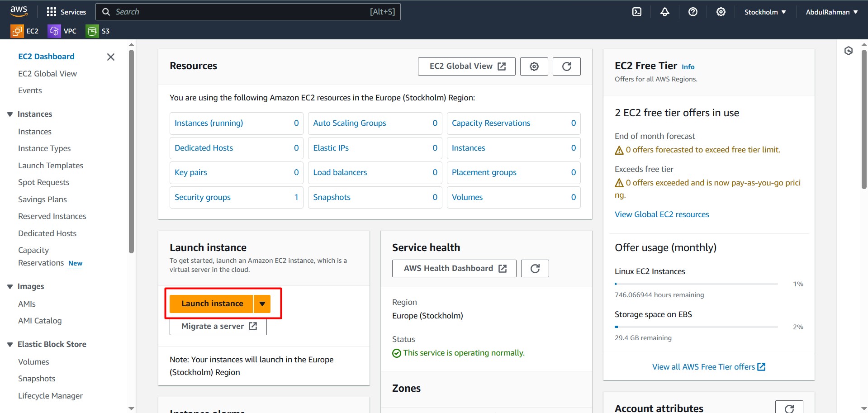Viewport: 868px width, 413px height.
Task: Open the Stockholm region dropdown
Action: click(765, 12)
